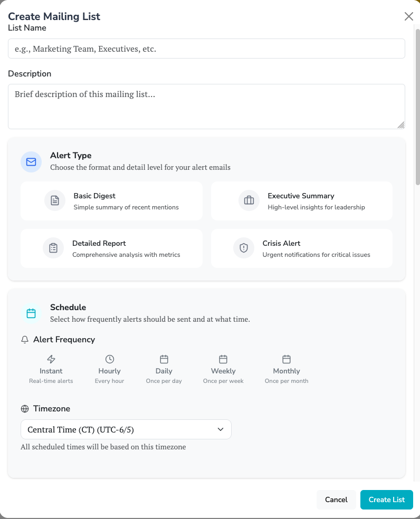Click the timezone dropdown chevron arrow

pyautogui.click(x=221, y=429)
